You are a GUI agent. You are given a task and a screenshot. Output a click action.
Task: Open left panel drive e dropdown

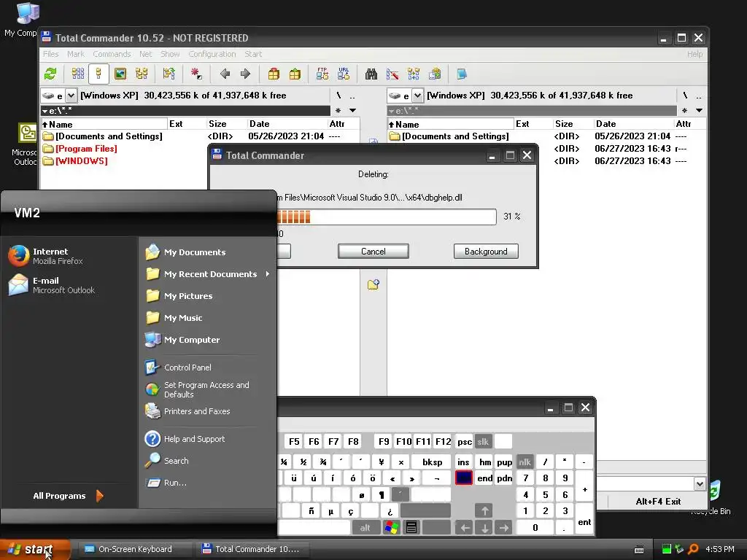pos(71,96)
